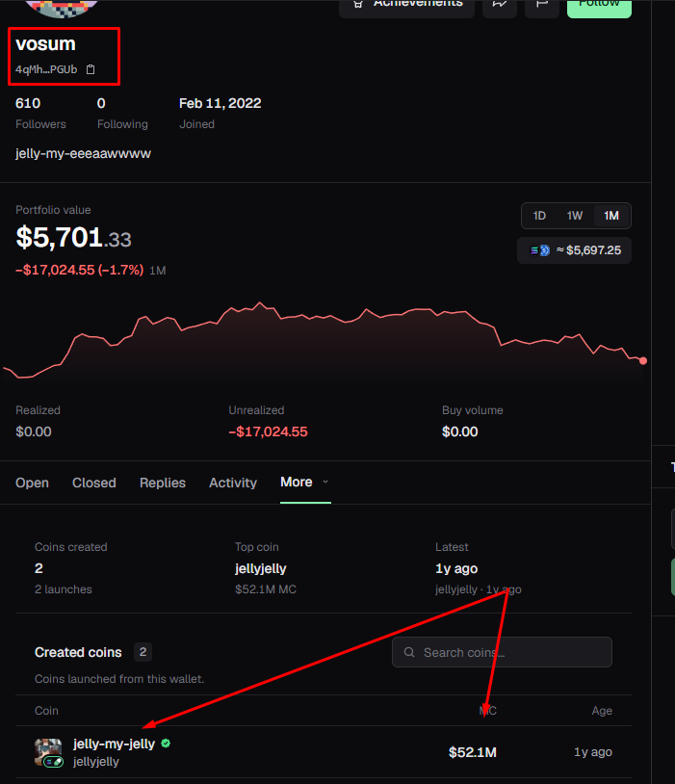This screenshot has height=784, width=675.
Task: Click the jelly-my-jelly coin thumbnail
Action: click(48, 752)
